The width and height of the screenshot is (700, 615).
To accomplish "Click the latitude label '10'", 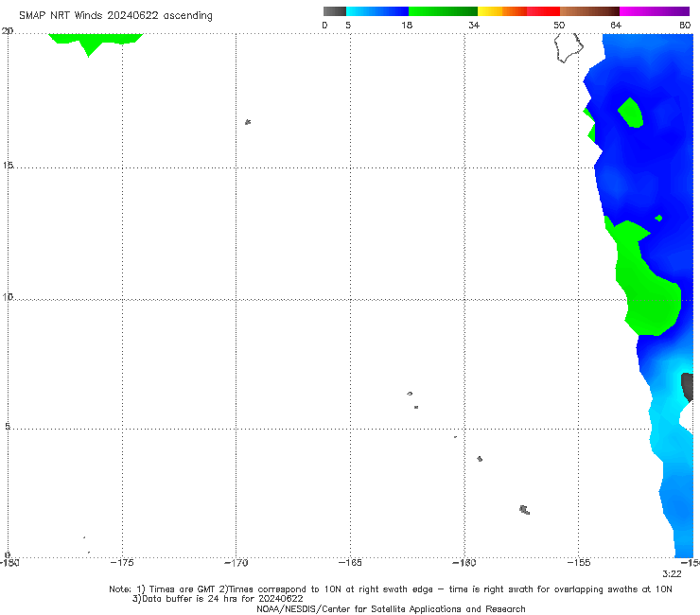I will [x=8, y=296].
